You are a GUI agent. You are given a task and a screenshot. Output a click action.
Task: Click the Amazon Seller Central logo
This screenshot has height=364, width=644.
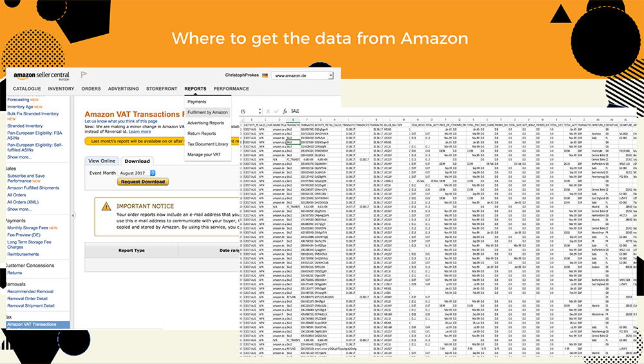[x=39, y=77]
